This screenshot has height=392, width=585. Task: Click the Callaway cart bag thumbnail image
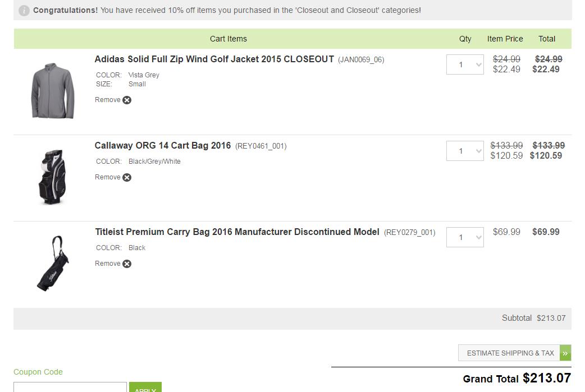[52, 177]
